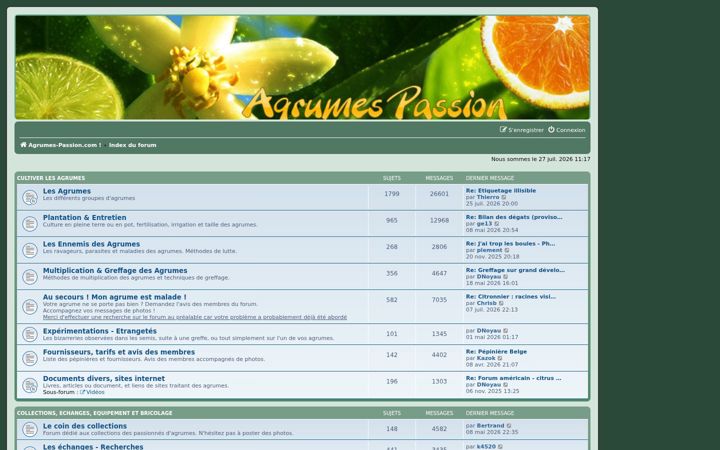
Task: Open Les Ennemis des Agrumes forum
Action: [x=91, y=244]
